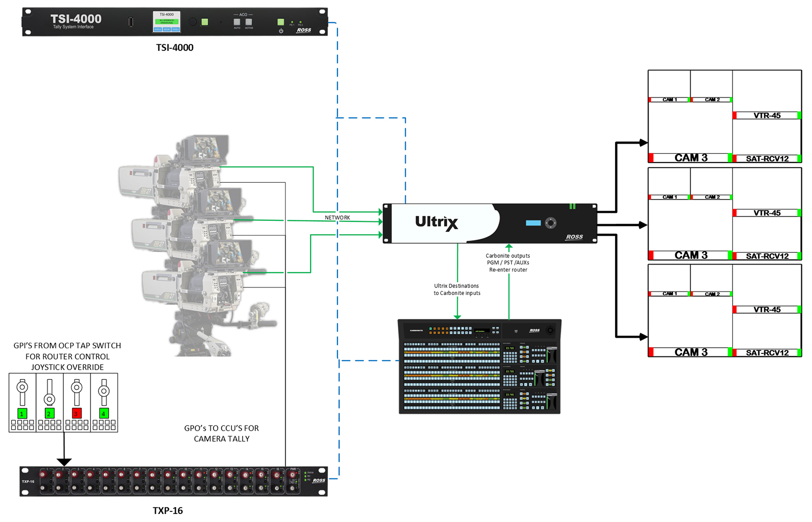Click the Ross logo on the Ultrix
The width and height of the screenshot is (812, 522).
click(x=574, y=237)
